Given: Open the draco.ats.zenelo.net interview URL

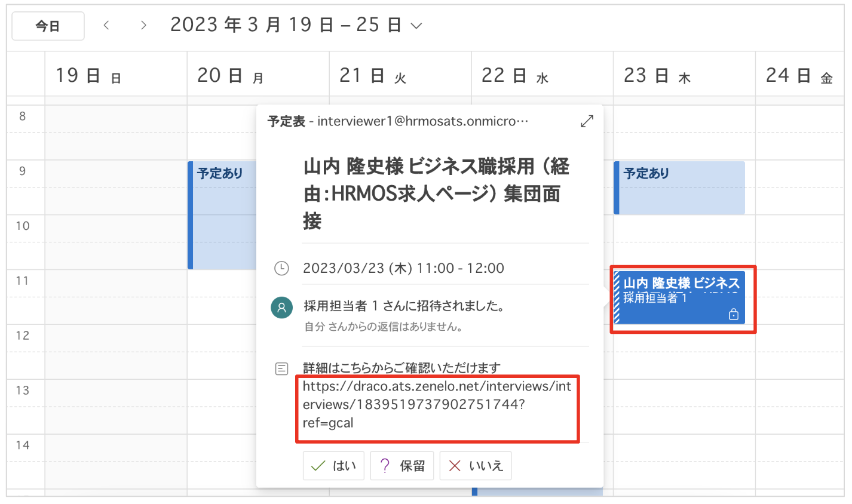Looking at the screenshot, I should pos(436,404).
